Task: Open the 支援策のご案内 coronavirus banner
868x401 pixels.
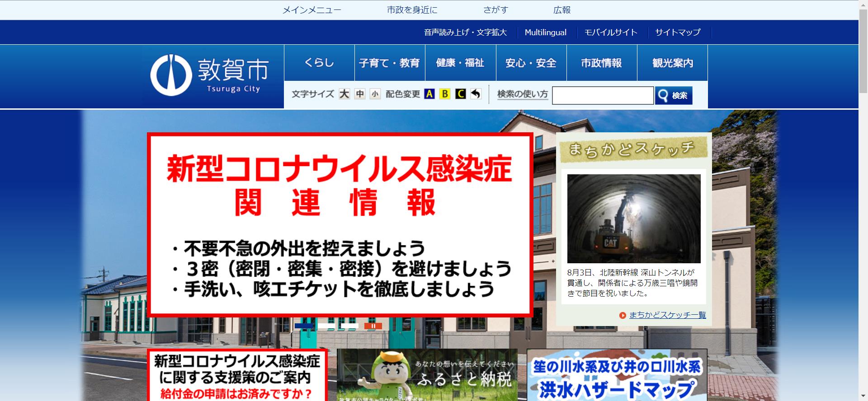Action: [x=237, y=375]
